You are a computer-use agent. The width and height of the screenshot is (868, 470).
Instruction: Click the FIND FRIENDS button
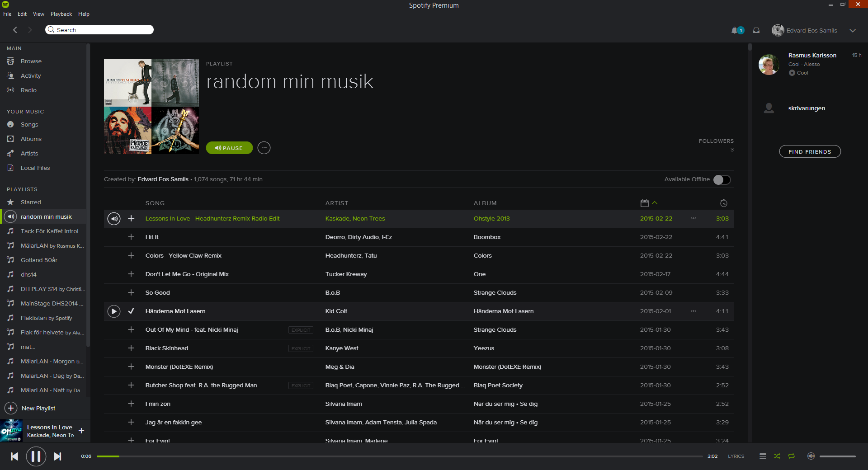[810, 152]
